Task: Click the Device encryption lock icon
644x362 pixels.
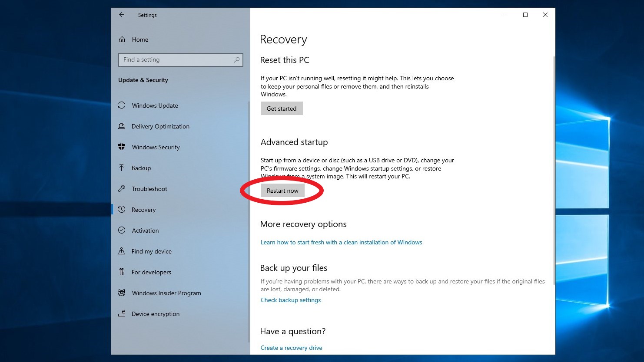Action: point(122,314)
